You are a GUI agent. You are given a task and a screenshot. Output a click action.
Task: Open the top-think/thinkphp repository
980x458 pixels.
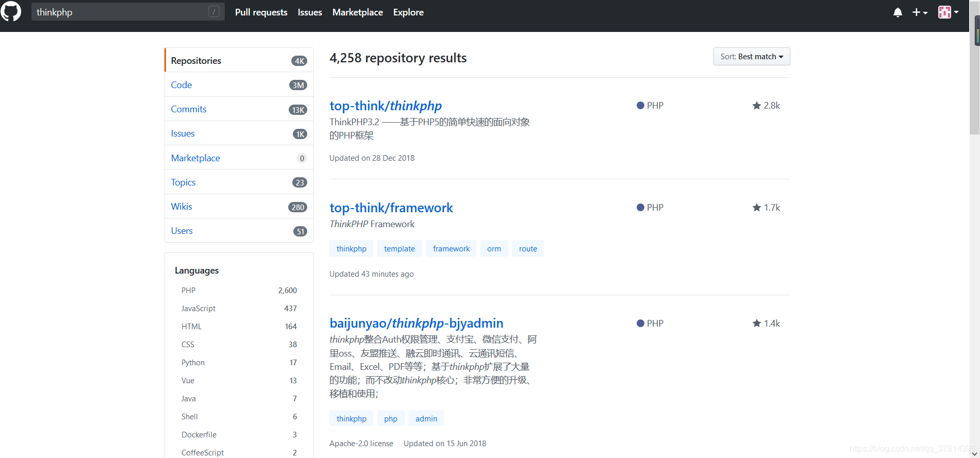386,106
